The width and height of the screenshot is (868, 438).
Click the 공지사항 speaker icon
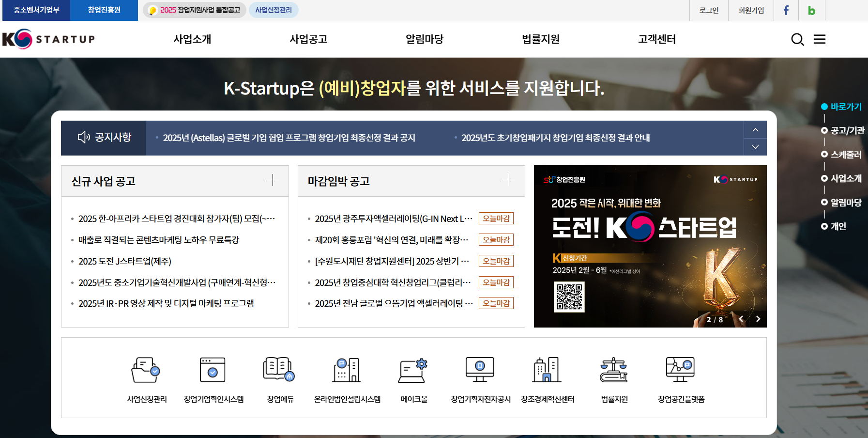[x=84, y=138]
